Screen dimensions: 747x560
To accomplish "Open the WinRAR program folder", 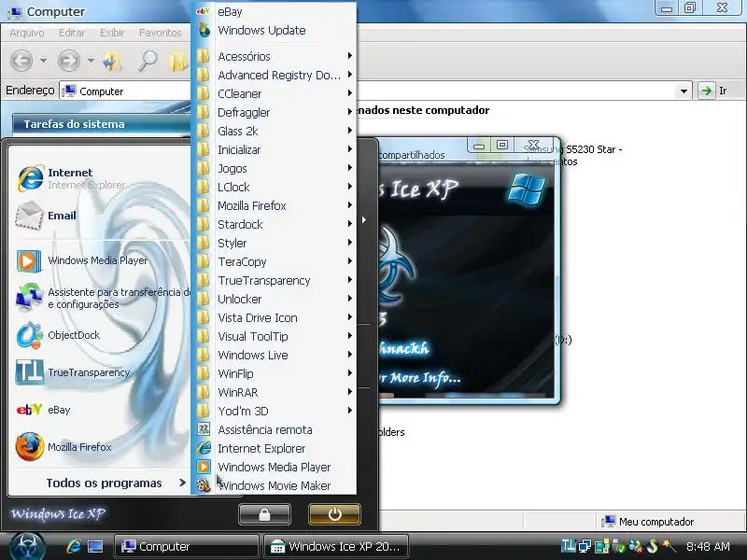I will tap(274, 392).
